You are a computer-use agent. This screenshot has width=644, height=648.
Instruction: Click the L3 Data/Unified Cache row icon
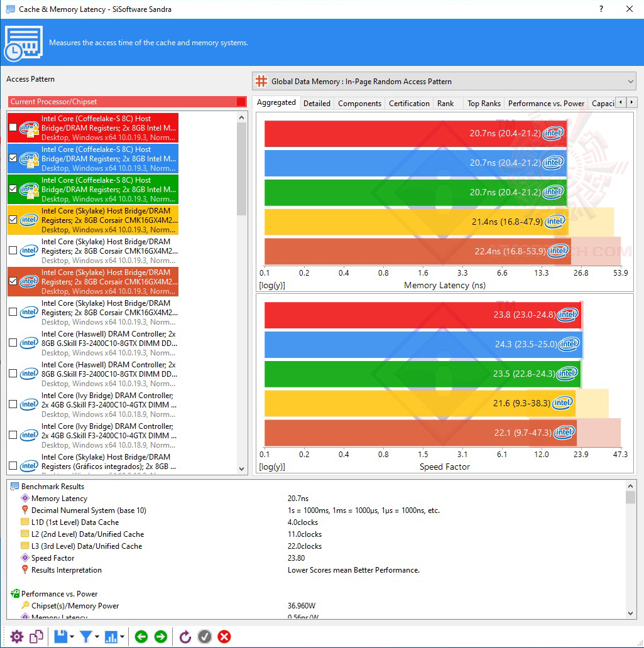(x=25, y=546)
